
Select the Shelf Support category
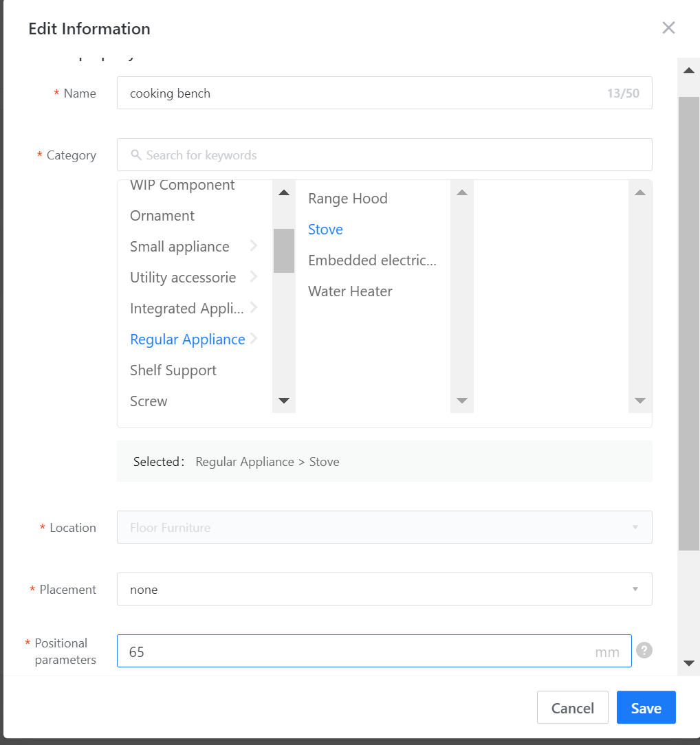173,370
